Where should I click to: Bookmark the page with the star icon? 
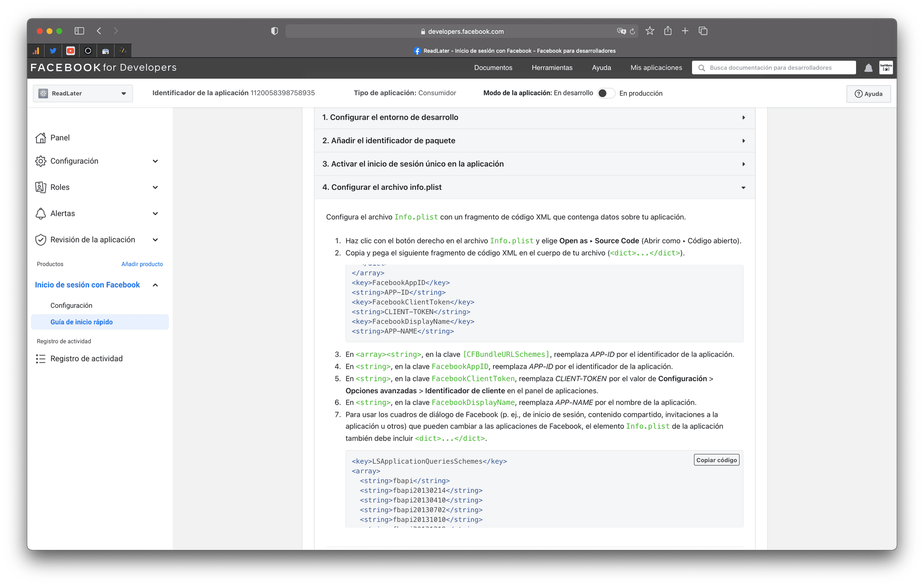[650, 31]
